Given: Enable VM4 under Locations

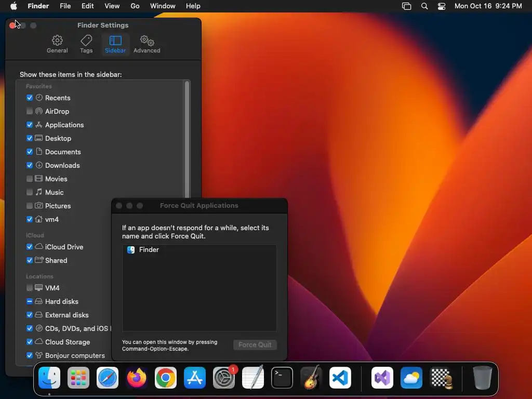Looking at the screenshot, I should click(30, 288).
